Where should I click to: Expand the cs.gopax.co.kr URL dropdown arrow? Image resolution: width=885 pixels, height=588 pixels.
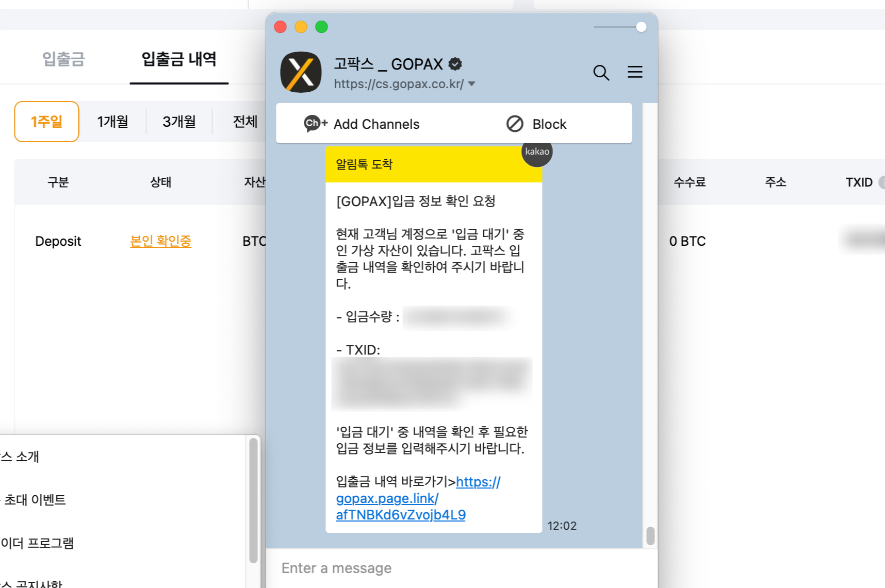pyautogui.click(x=471, y=84)
